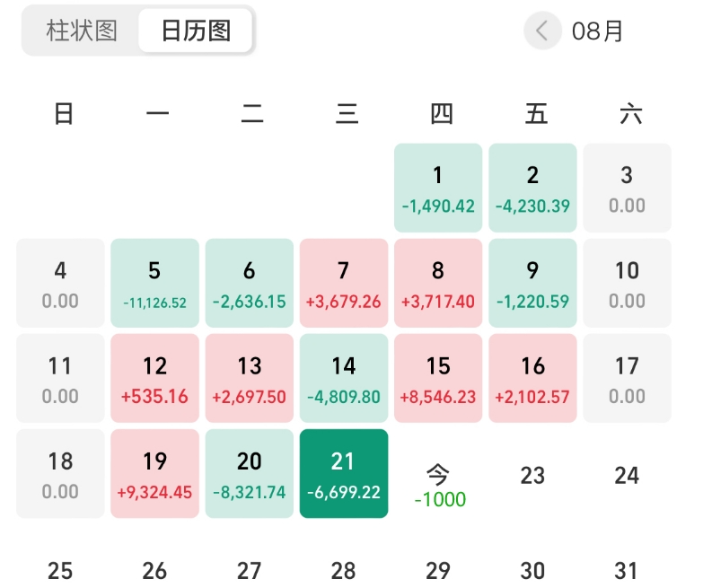Screen dimensions: 703x588
Task: Select day 27 in calendar
Action: (x=250, y=571)
